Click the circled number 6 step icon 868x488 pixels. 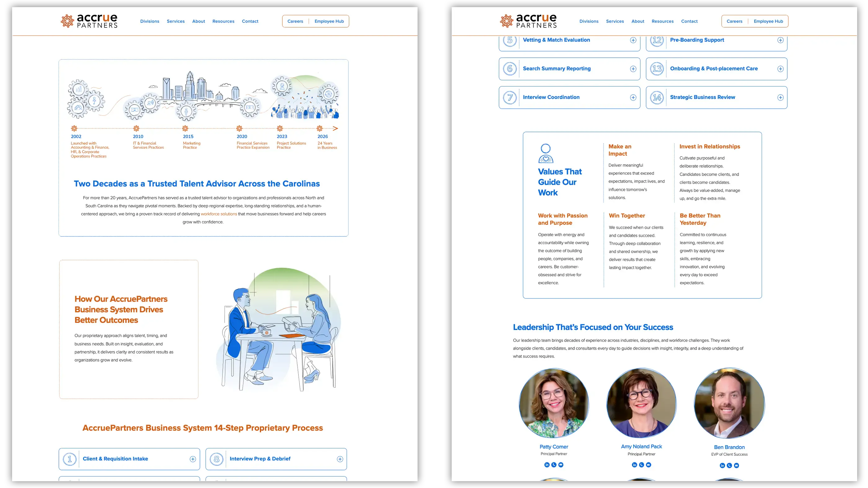coord(510,69)
